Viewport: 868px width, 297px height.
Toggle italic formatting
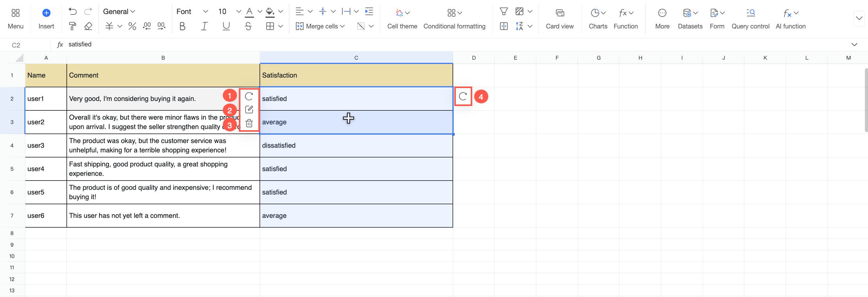click(204, 26)
